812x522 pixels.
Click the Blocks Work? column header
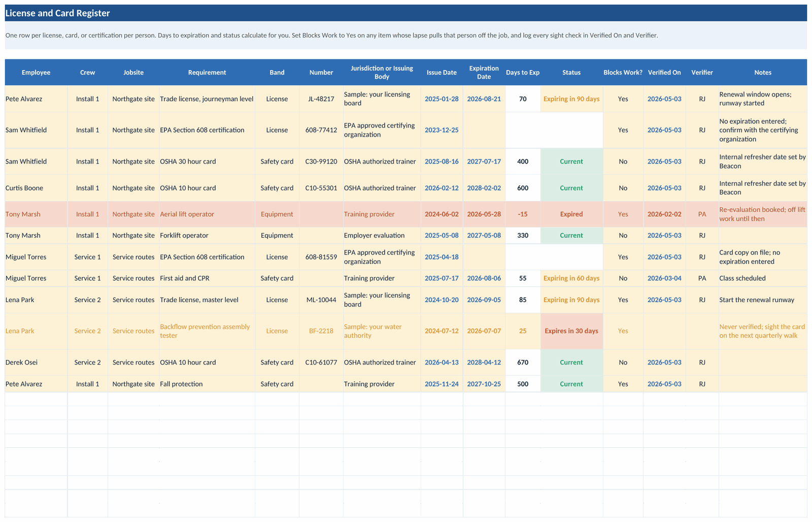click(623, 73)
